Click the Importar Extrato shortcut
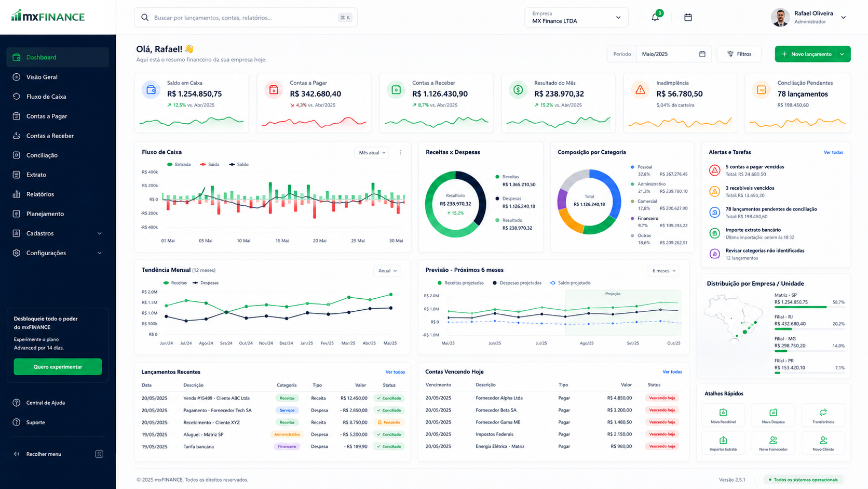This screenshot has width=868, height=489. coord(723,442)
